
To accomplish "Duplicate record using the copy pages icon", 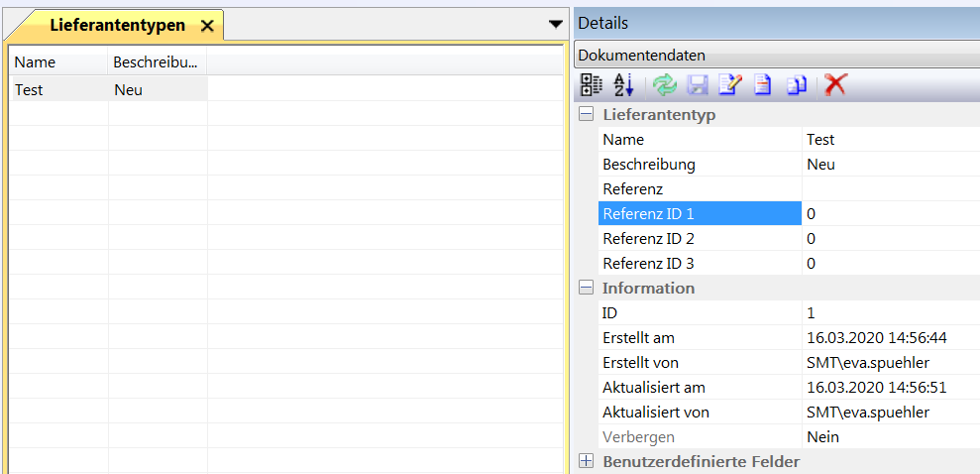I will tap(797, 85).
